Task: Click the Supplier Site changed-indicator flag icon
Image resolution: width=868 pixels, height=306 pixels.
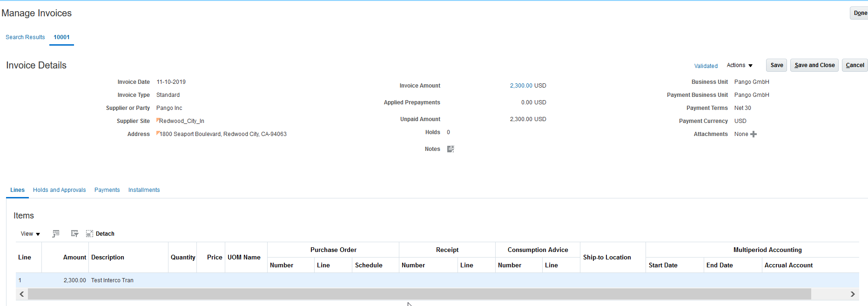Action: [x=158, y=120]
